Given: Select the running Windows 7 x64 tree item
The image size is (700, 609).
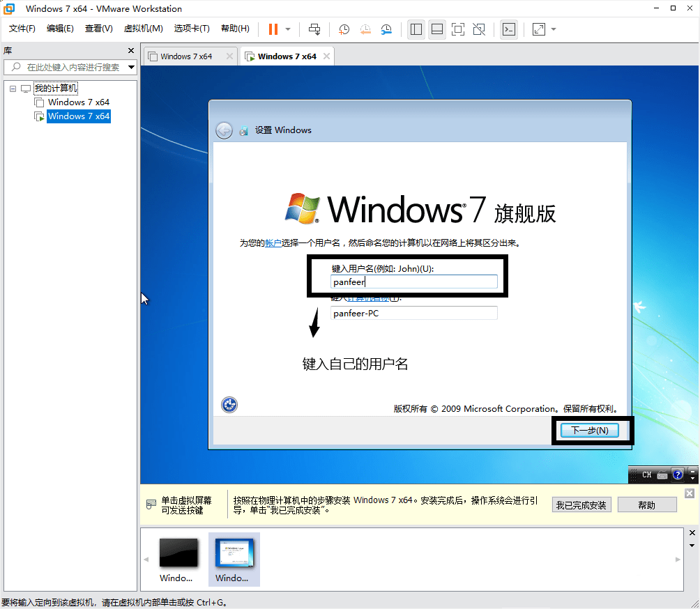Looking at the screenshot, I should [79, 116].
